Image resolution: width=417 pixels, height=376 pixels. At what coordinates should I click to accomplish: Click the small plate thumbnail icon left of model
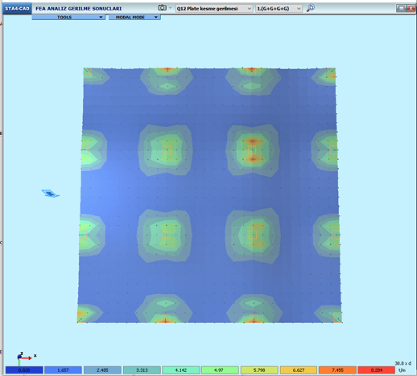pyautogui.click(x=50, y=194)
